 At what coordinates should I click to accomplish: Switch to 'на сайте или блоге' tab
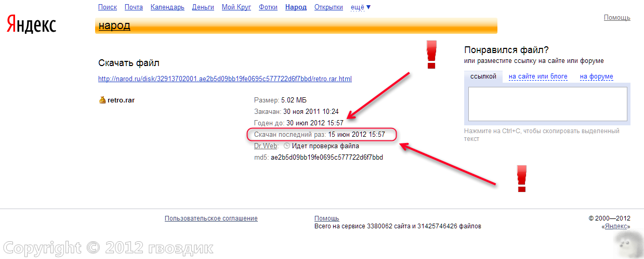tap(538, 76)
